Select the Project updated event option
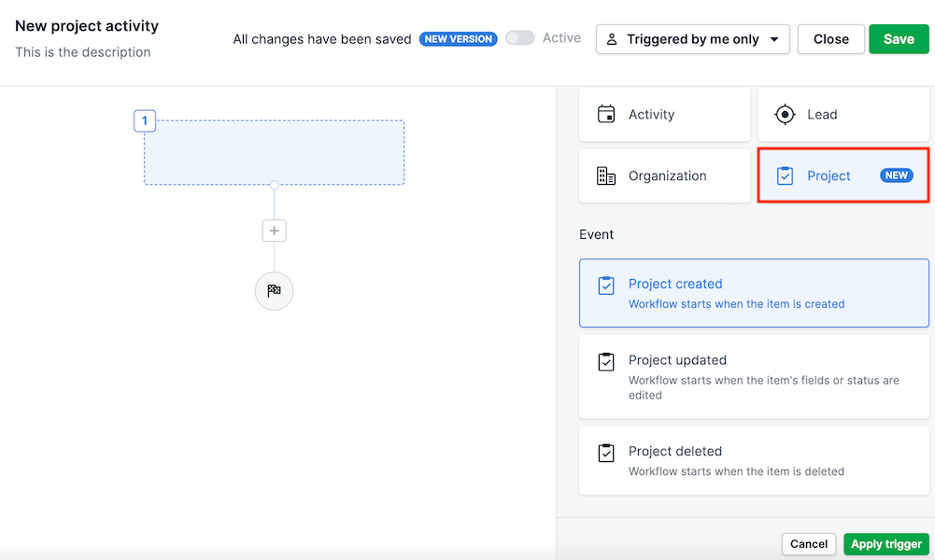 (x=754, y=376)
